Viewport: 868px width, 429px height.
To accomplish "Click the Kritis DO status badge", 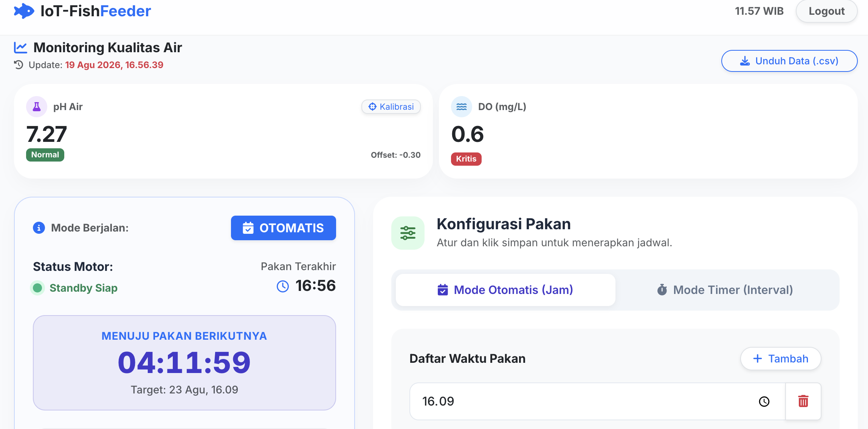I will pos(466,159).
